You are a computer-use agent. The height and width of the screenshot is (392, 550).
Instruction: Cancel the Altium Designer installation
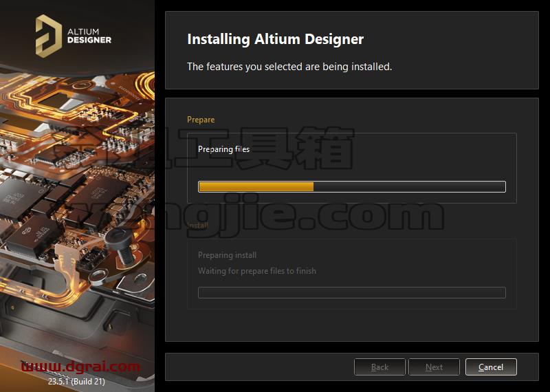[491, 367]
